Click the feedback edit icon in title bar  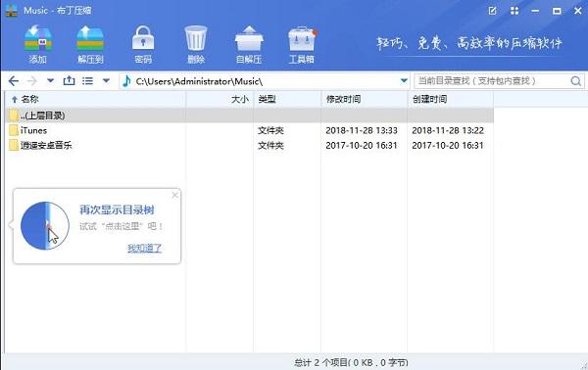point(493,11)
